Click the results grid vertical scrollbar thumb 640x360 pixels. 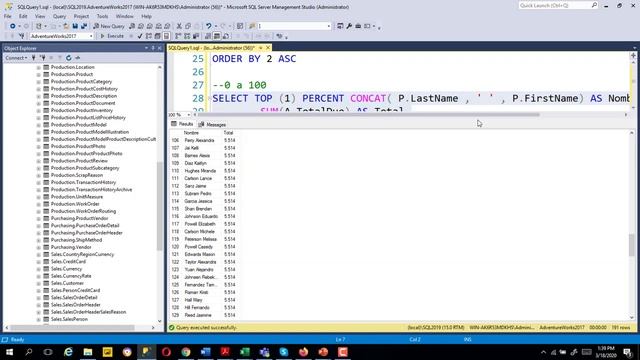coord(632,245)
